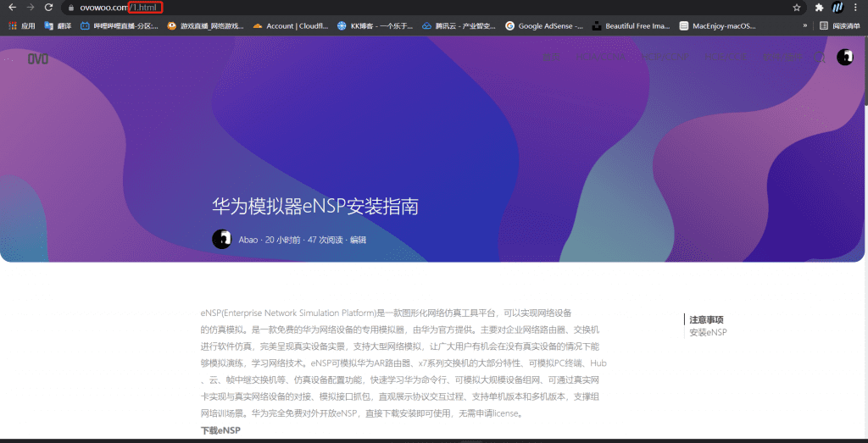The image size is (868, 443).
Task: Click the 编辑 edit link under title
Action: point(358,240)
